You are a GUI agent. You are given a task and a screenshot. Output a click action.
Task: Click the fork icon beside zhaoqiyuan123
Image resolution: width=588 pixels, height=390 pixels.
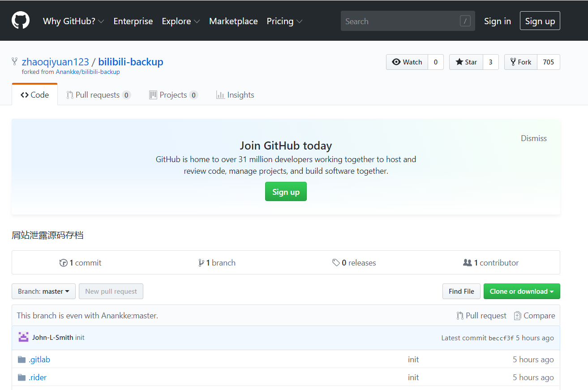(15, 62)
